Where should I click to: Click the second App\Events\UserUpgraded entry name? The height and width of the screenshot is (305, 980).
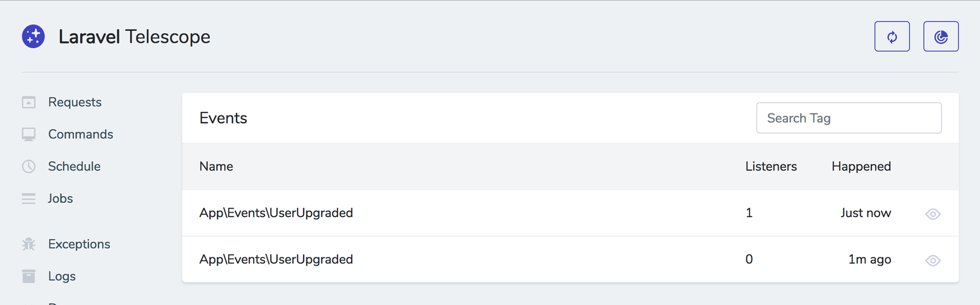tap(276, 259)
